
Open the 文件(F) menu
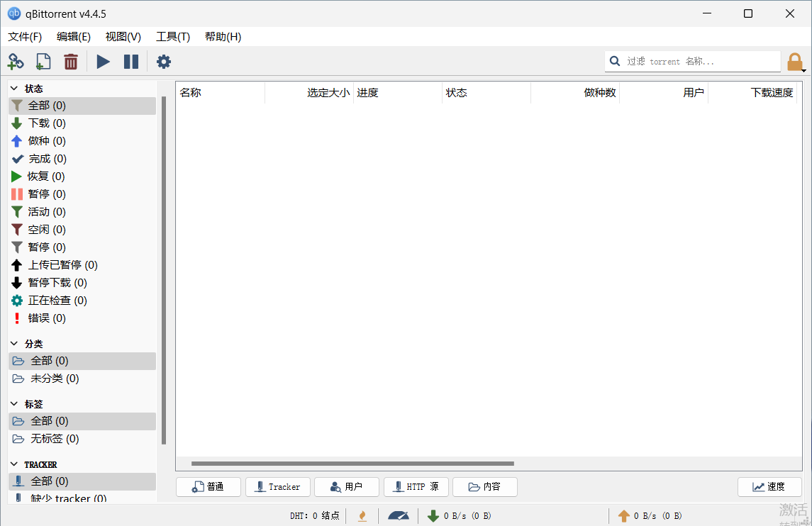[25, 37]
